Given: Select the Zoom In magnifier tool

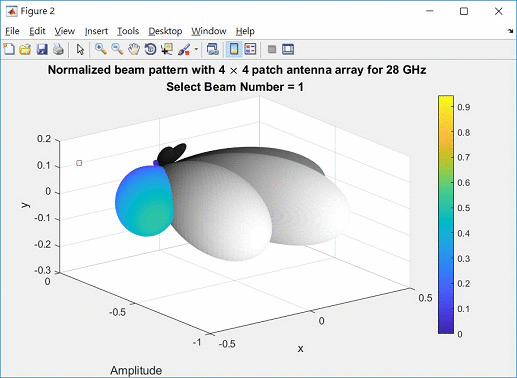Looking at the screenshot, I should 101,49.
